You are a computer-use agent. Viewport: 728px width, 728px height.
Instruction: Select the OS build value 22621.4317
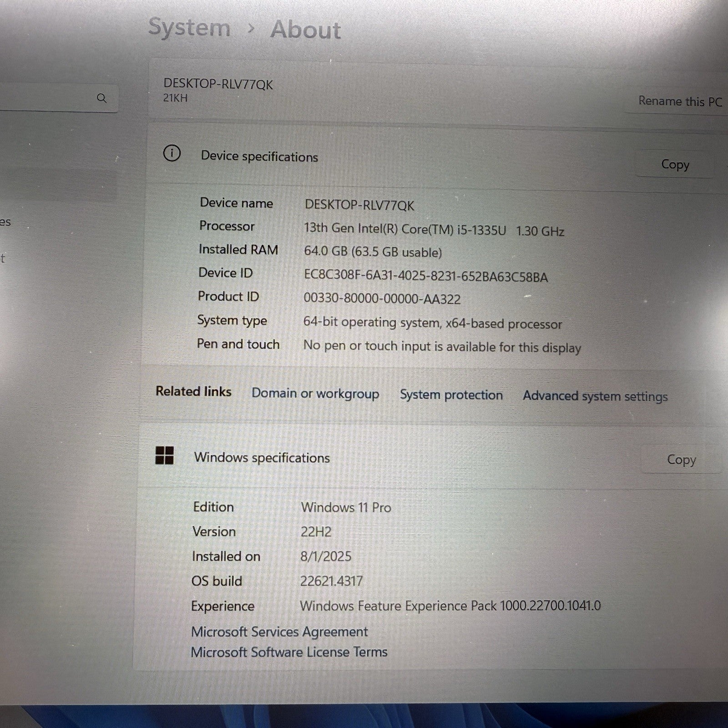(331, 581)
